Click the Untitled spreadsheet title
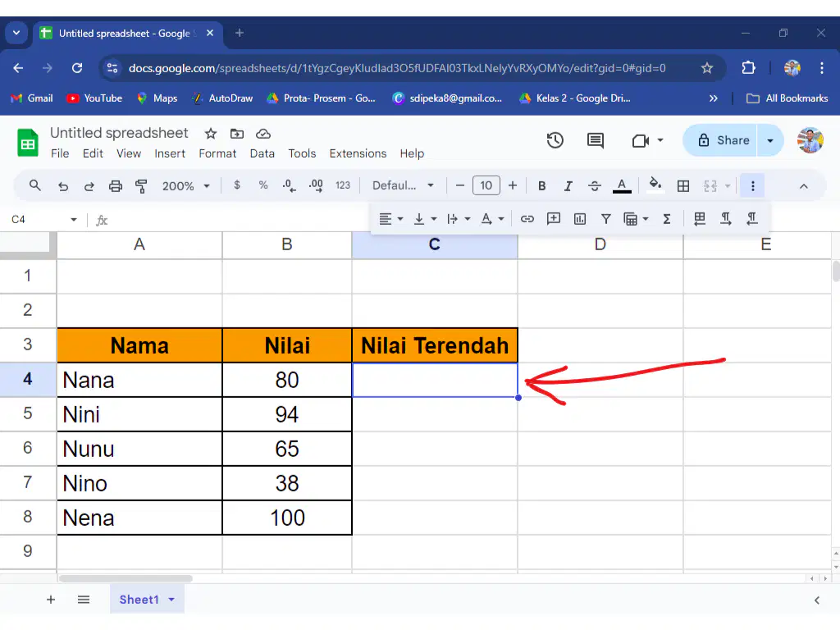 [119, 133]
